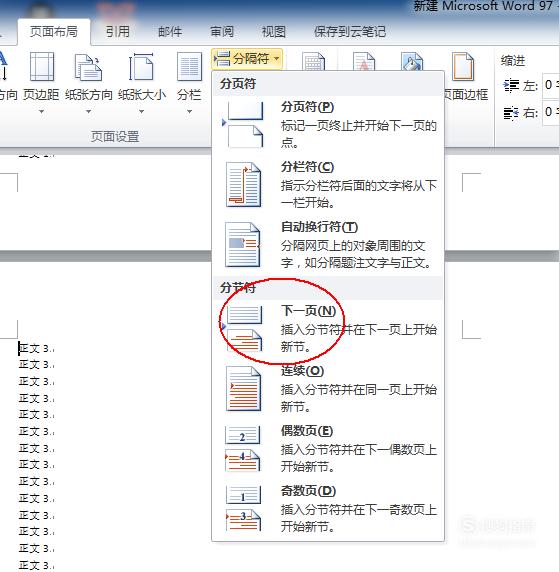Switch to the 引用 tab

pyautogui.click(x=118, y=32)
